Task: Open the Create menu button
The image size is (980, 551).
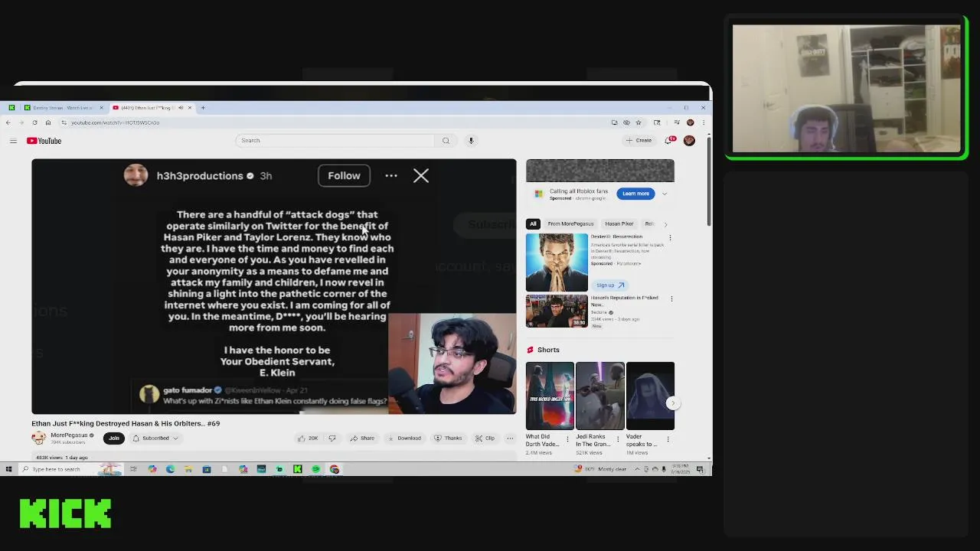Action: pyautogui.click(x=639, y=140)
